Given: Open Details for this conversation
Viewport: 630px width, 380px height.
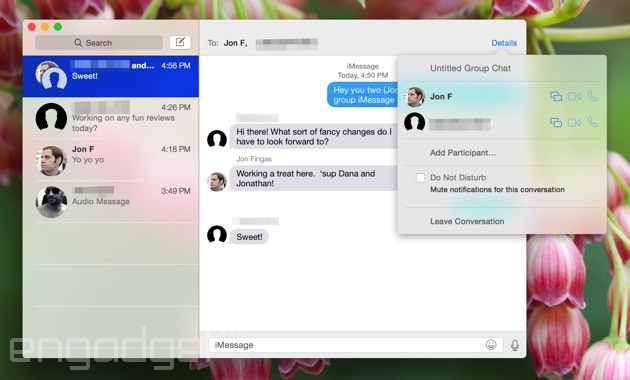Looking at the screenshot, I should [504, 43].
